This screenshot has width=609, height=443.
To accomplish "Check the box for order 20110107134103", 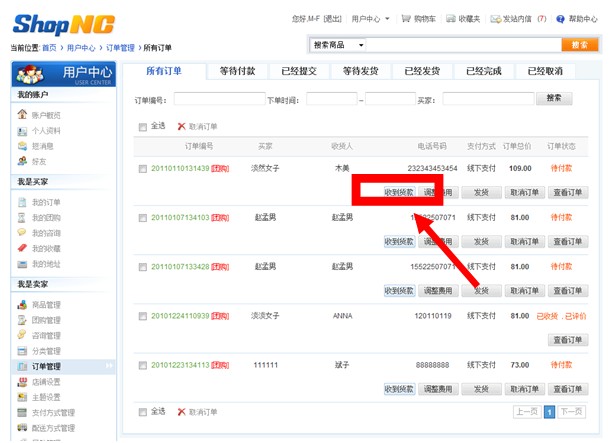I will [143, 218].
